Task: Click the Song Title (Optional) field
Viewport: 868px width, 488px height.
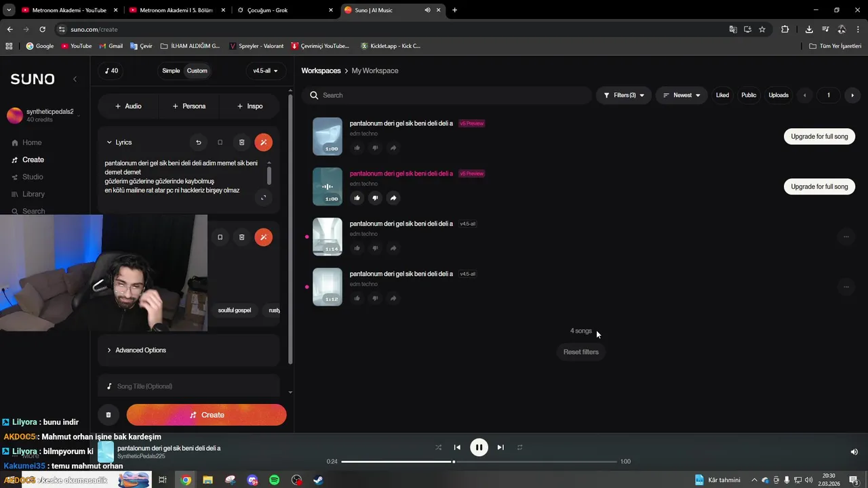Action: 189,386
